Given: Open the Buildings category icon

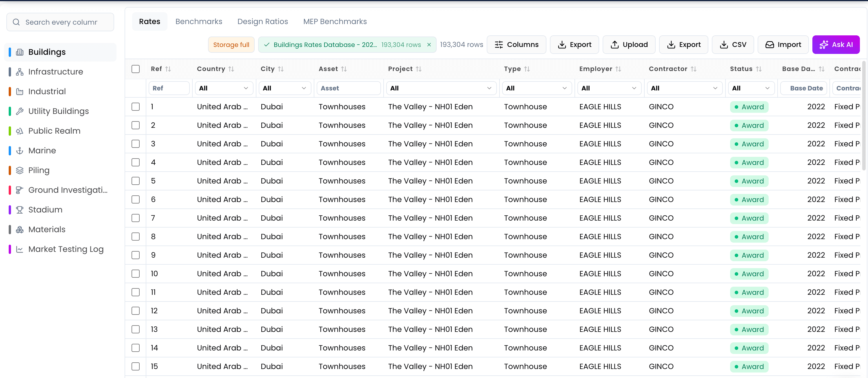Looking at the screenshot, I should point(20,52).
